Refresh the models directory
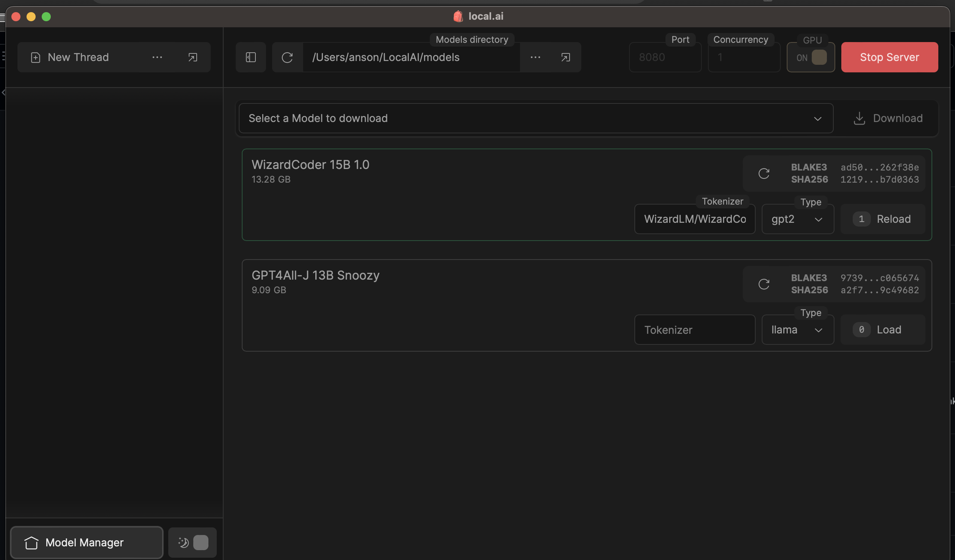This screenshot has height=560, width=955. point(287,57)
